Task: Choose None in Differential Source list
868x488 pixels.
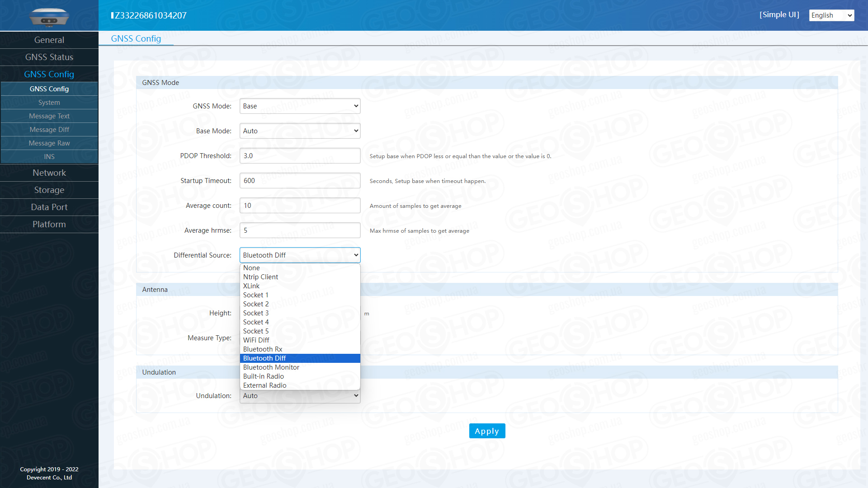Action: coord(300,268)
